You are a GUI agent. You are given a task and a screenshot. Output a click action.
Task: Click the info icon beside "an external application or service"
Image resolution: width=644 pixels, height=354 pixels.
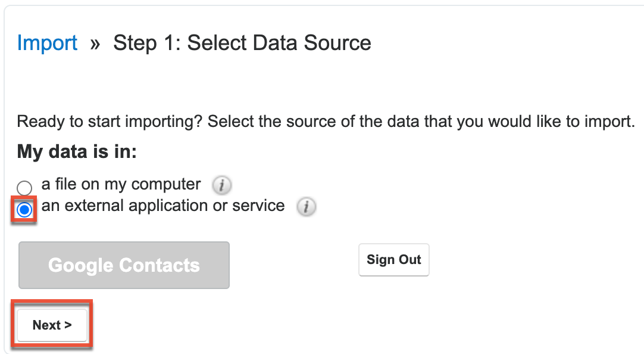[307, 207]
